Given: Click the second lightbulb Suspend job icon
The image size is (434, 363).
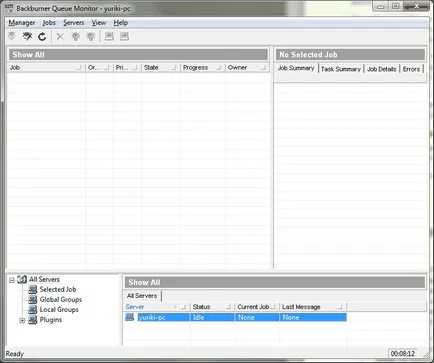Looking at the screenshot, I should [x=91, y=36].
